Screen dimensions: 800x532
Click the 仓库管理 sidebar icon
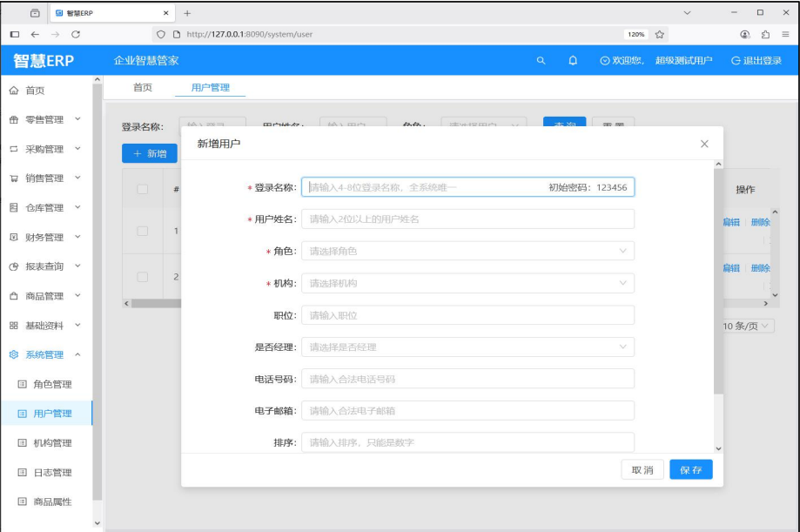click(x=14, y=208)
